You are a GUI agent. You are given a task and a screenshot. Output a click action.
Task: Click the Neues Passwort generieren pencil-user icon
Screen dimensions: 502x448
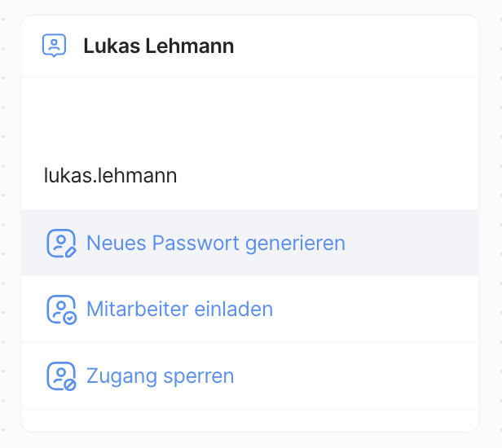coord(60,243)
